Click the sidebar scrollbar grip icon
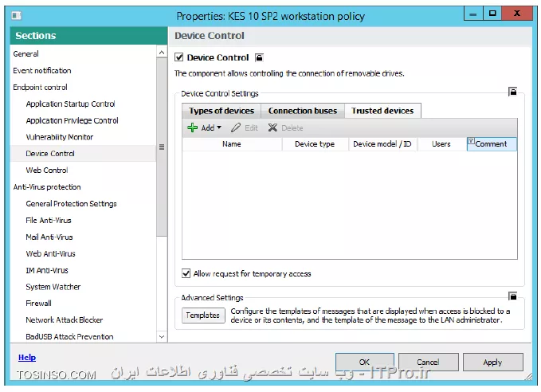The width and height of the screenshot is (541, 392). 162,147
